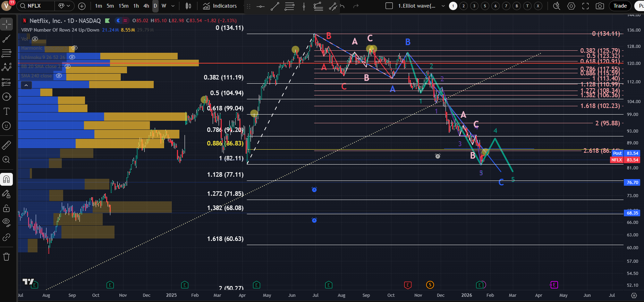The height and width of the screenshot is (302, 644).
Task: Unhide the Ichimoku 9 26 52 26 indicator
Action: point(72,57)
